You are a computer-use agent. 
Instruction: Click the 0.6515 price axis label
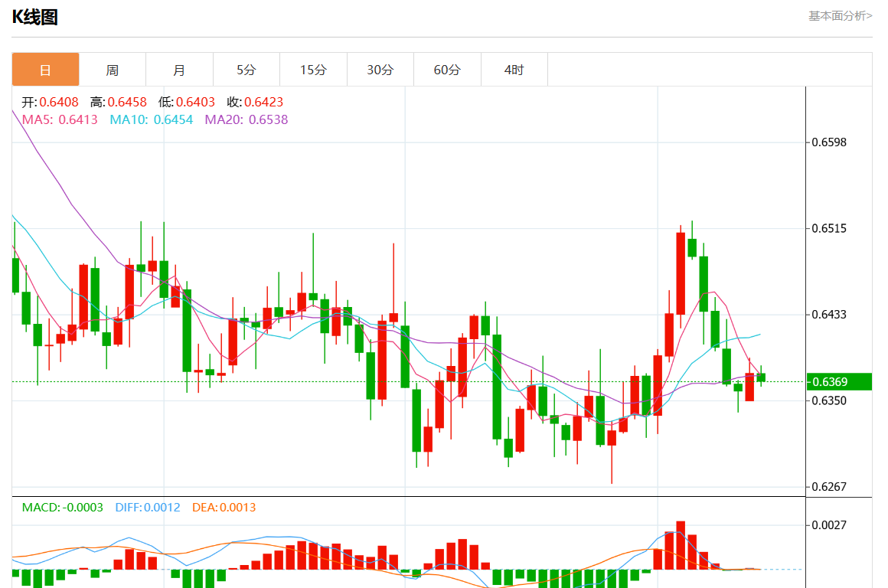[829, 228]
